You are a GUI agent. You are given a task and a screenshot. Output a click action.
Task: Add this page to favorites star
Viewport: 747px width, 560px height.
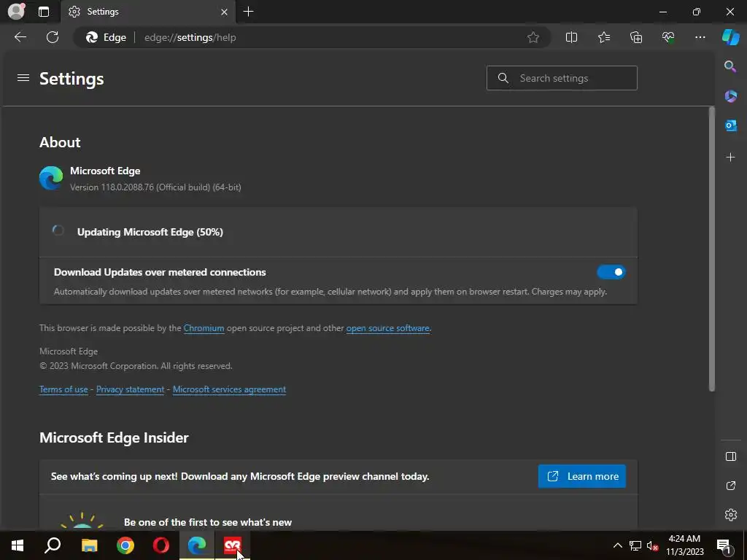pos(533,37)
